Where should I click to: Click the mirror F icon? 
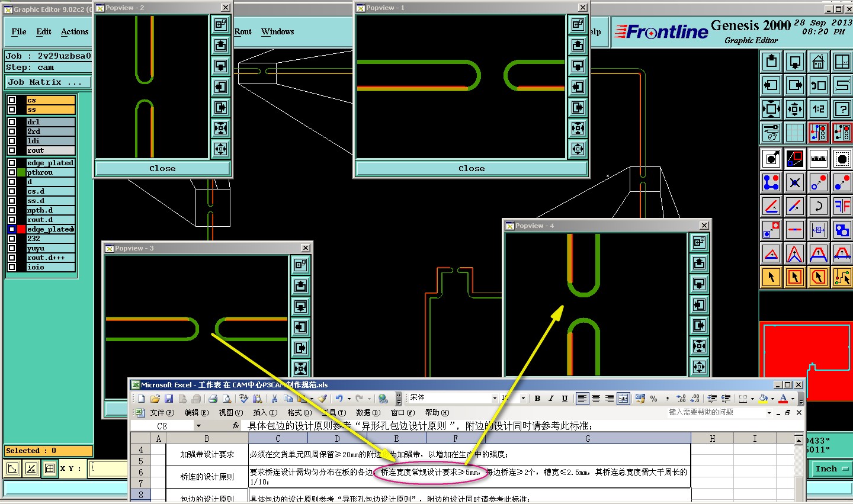(842, 206)
